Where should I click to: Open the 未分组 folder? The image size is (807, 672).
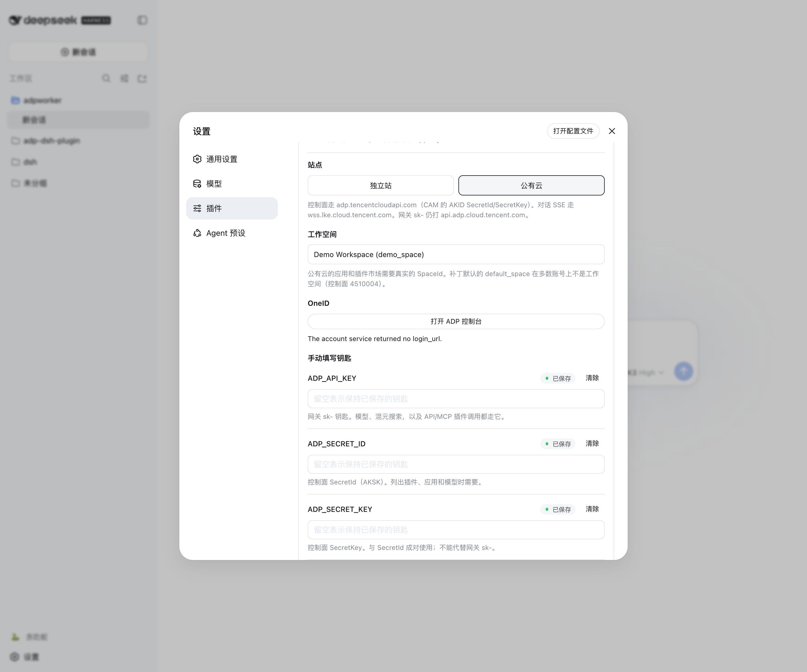pyautogui.click(x=78, y=183)
